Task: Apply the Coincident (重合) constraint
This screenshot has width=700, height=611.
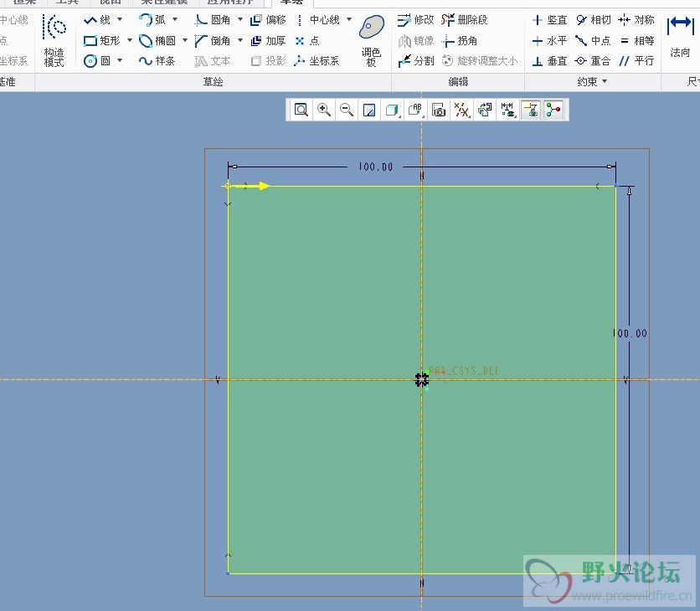Action: 593,61
